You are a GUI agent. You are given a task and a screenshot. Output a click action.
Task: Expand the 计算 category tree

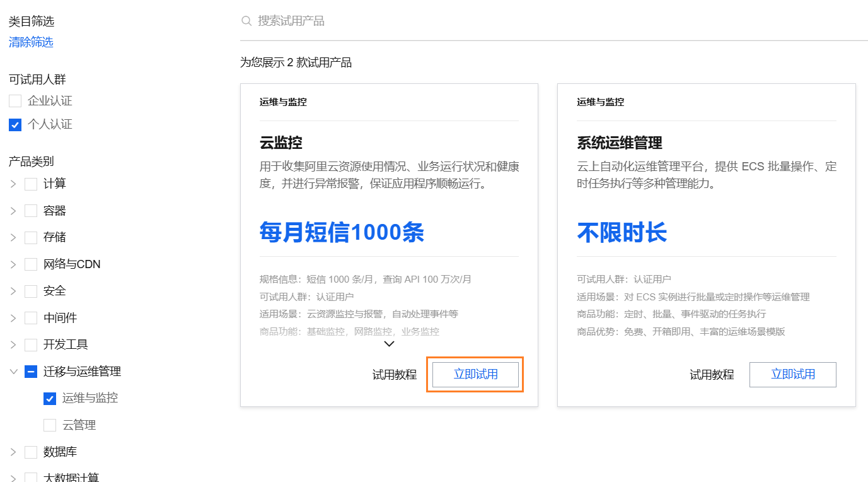click(x=13, y=183)
